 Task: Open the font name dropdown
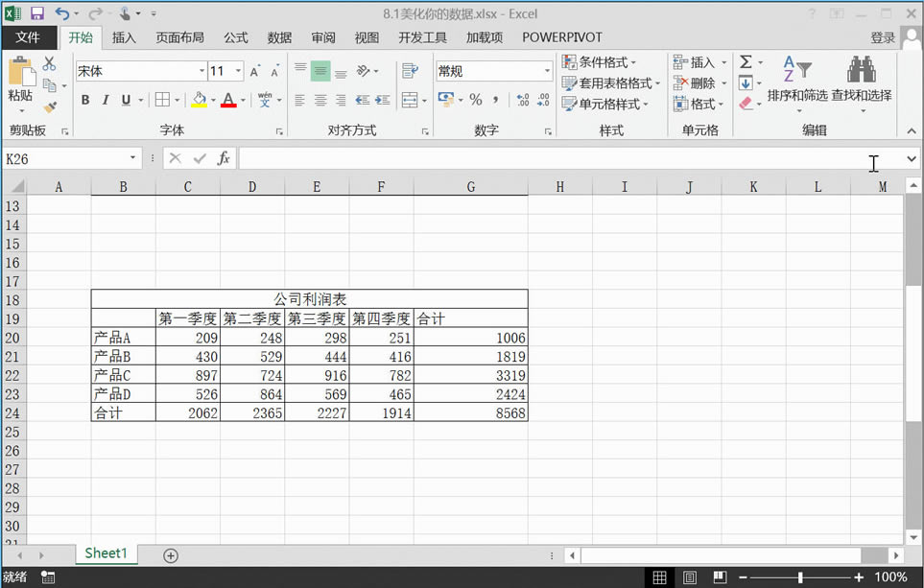click(x=203, y=70)
